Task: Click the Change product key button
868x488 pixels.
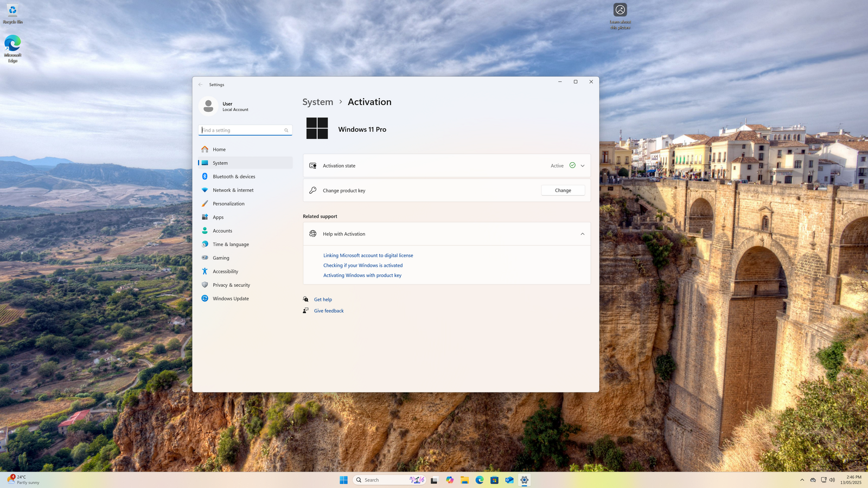Action: [563, 190]
